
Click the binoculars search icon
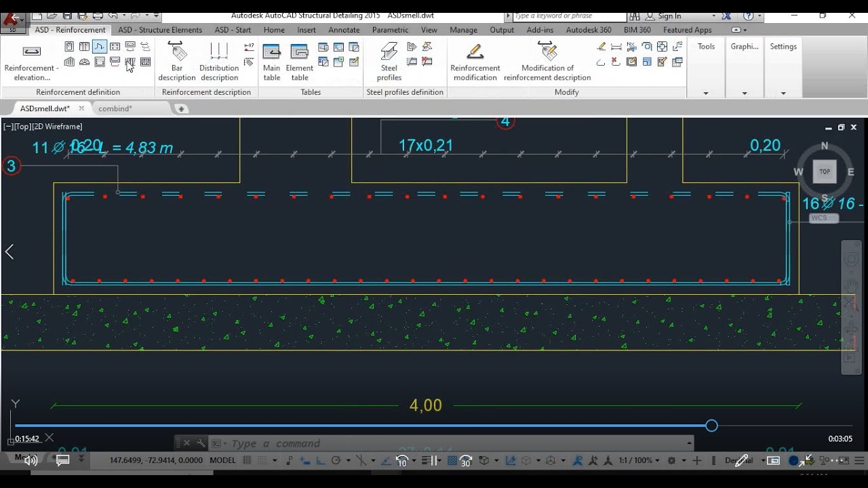pos(635,16)
